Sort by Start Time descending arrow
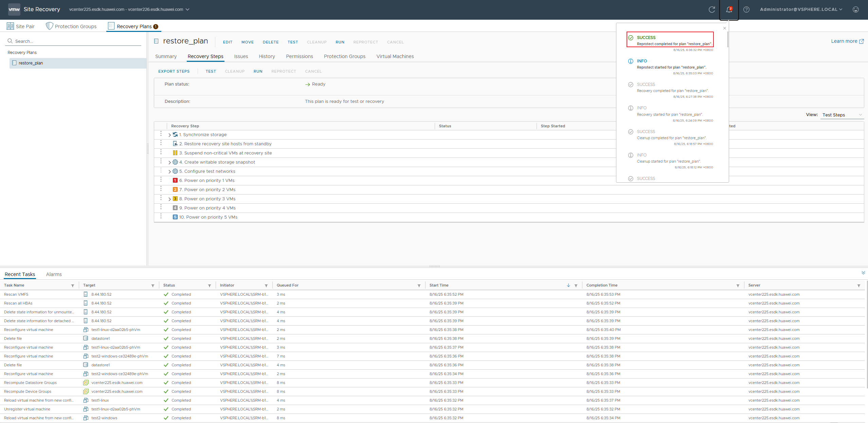This screenshot has width=868, height=423. [568, 285]
